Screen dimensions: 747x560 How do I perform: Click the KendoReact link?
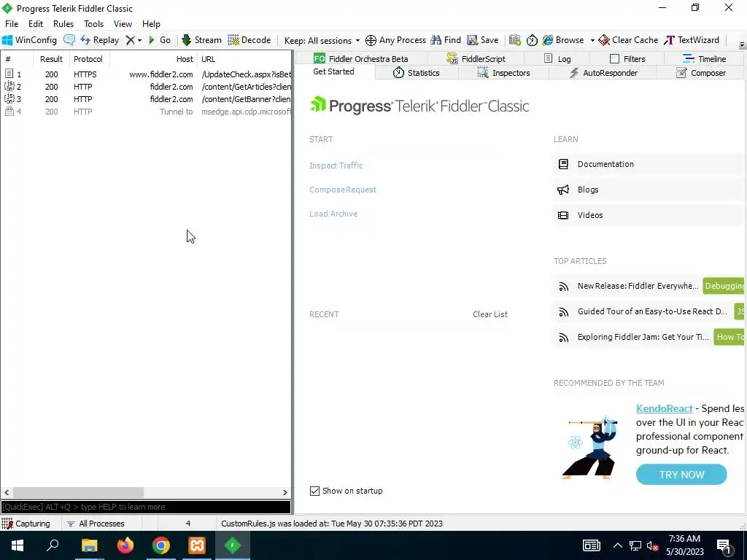tap(664, 408)
